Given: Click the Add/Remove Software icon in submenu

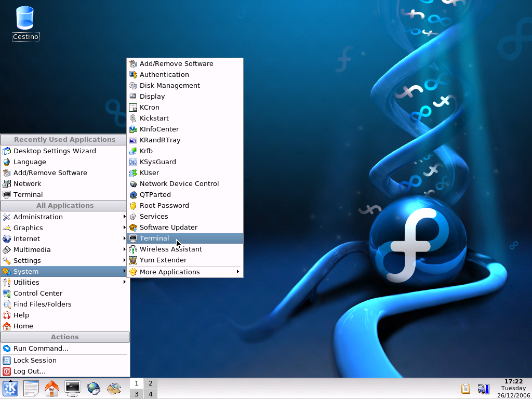Looking at the screenshot, I should pyautogui.click(x=133, y=64).
